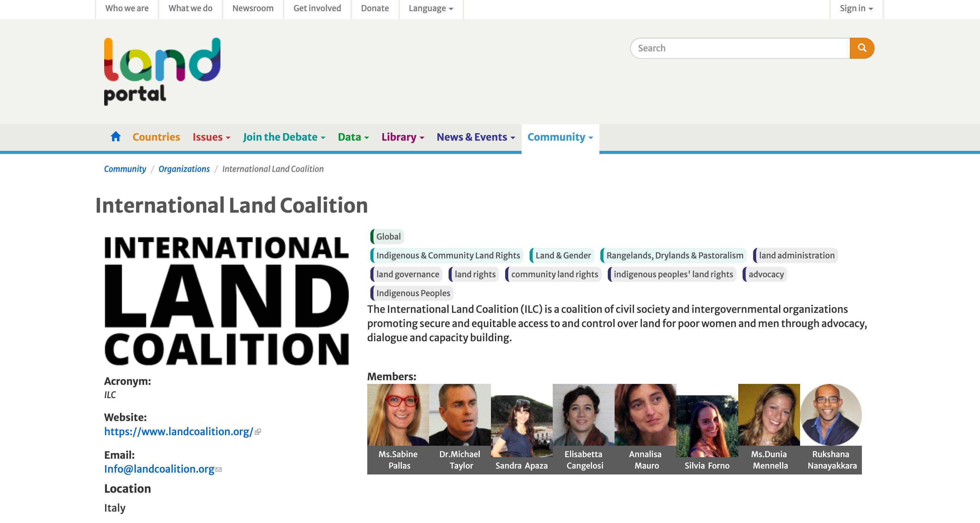This screenshot has height=523, width=980.
Task: Click the home icon in navigation bar
Action: (x=116, y=137)
